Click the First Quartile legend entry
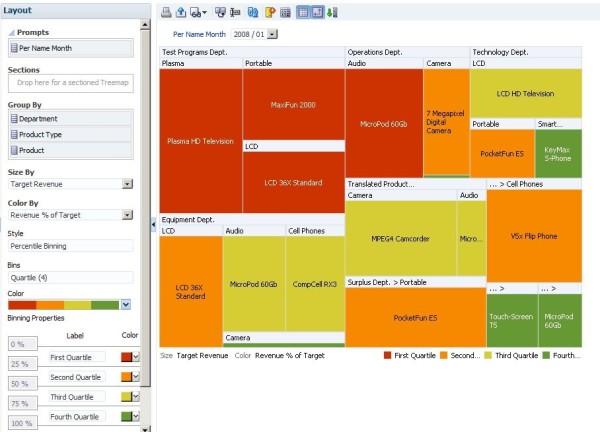Viewport: 600px width, 432px height. [410, 355]
